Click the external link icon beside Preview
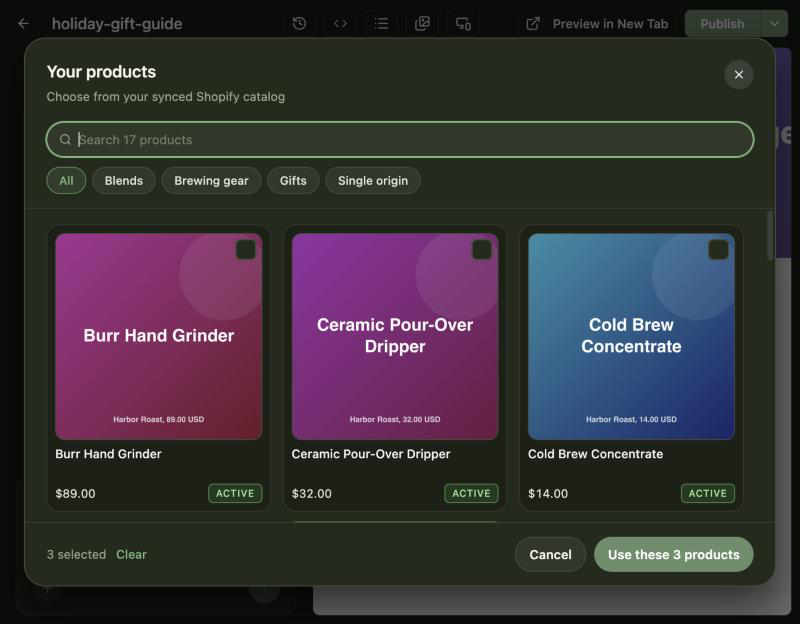The width and height of the screenshot is (800, 624). (x=533, y=23)
